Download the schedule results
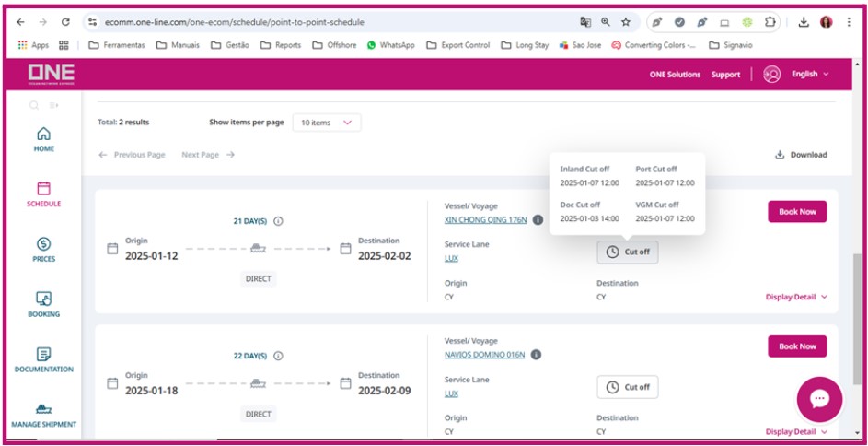The width and height of the screenshot is (868, 446). (801, 155)
